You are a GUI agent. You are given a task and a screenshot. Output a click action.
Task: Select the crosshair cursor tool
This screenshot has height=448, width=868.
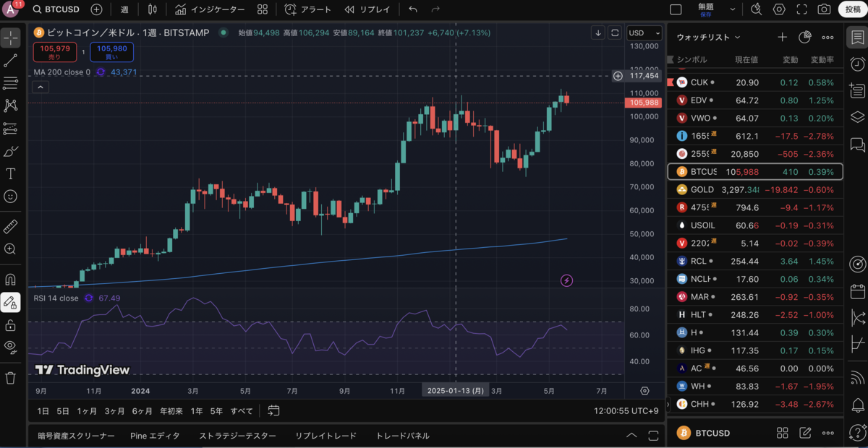click(x=11, y=38)
